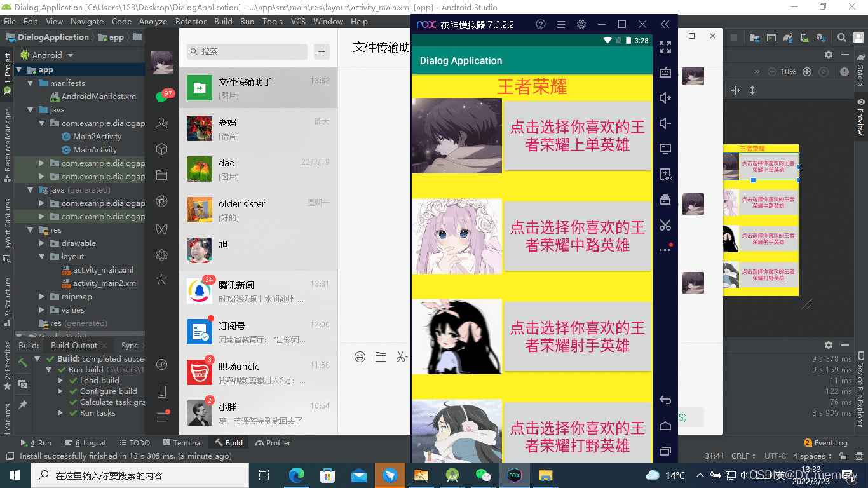
Task: Click Nox screenshot scissors icon
Action: click(x=665, y=225)
